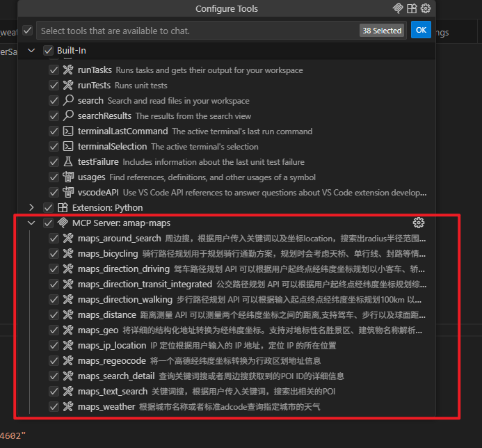Viewport: 482px width, 448px height.
Task: Select the vscodeAPI tool row
Action: click(x=227, y=193)
